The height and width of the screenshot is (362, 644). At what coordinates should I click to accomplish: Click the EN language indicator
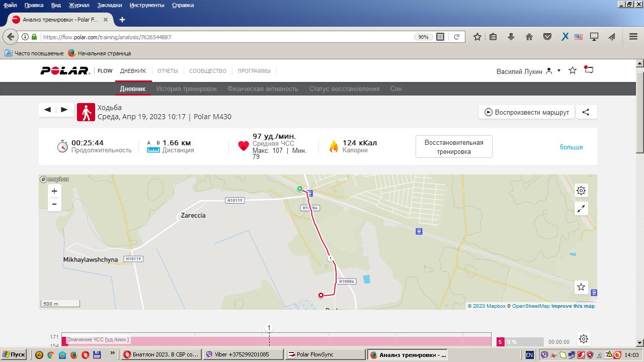click(x=529, y=354)
